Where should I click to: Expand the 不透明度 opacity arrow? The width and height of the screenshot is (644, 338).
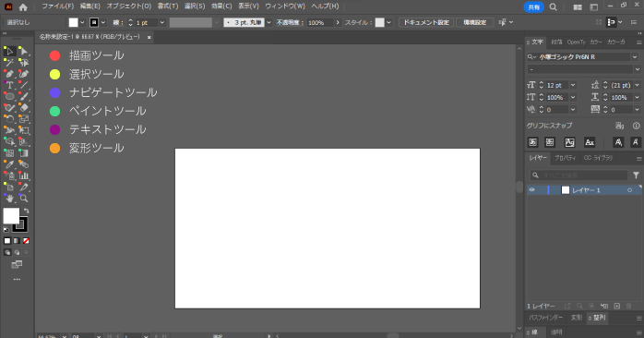pyautogui.click(x=338, y=22)
